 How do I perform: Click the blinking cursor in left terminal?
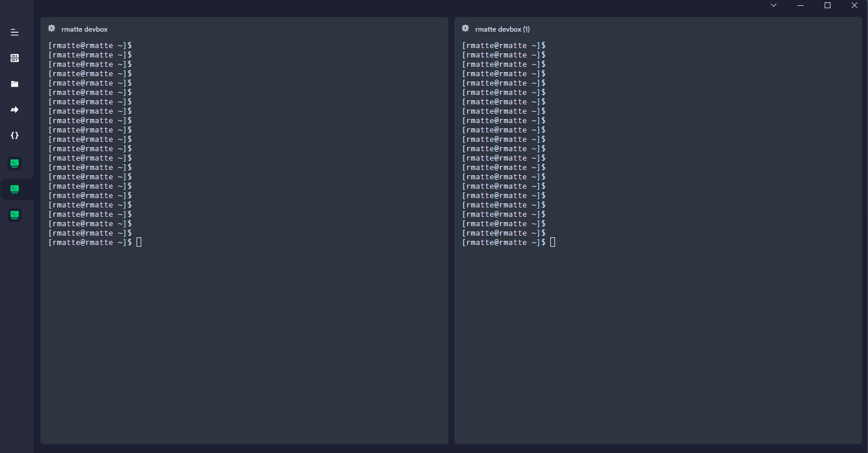pos(138,241)
